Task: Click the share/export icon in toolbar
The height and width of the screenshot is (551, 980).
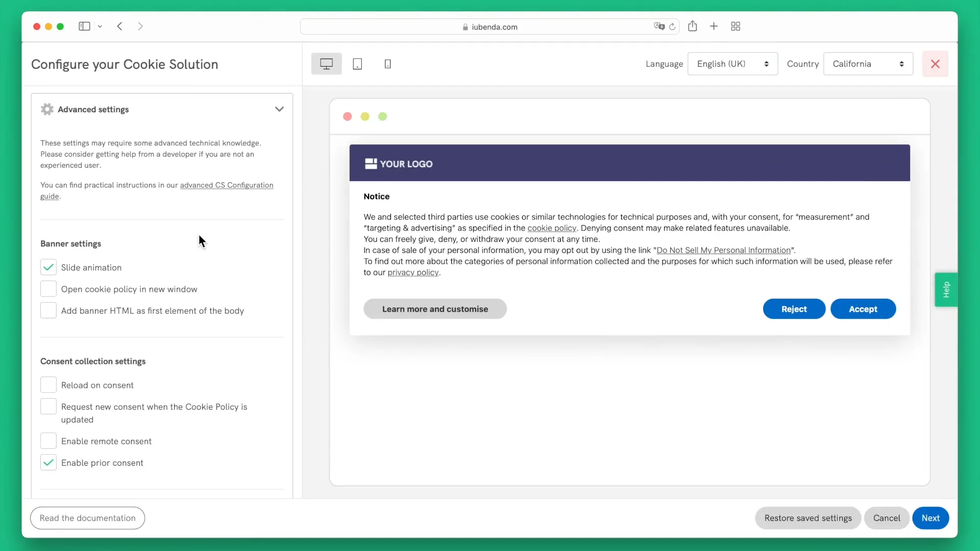Action: 692,26
